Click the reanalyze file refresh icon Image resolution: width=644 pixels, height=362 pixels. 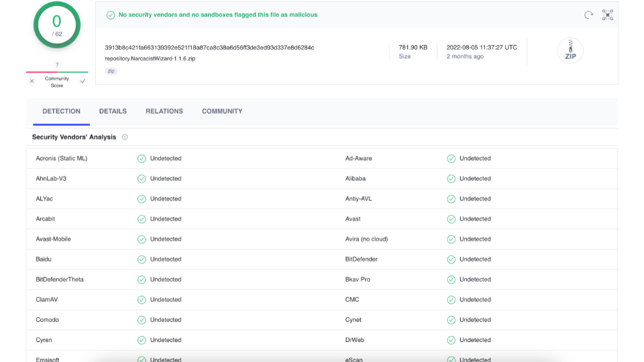coord(588,15)
